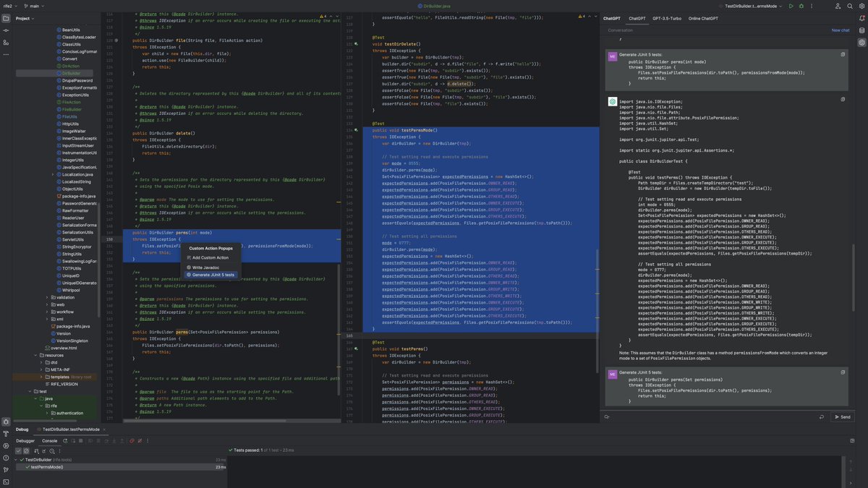Switch to the Console tab
Image resolution: width=868 pixels, height=488 pixels.
click(x=49, y=440)
